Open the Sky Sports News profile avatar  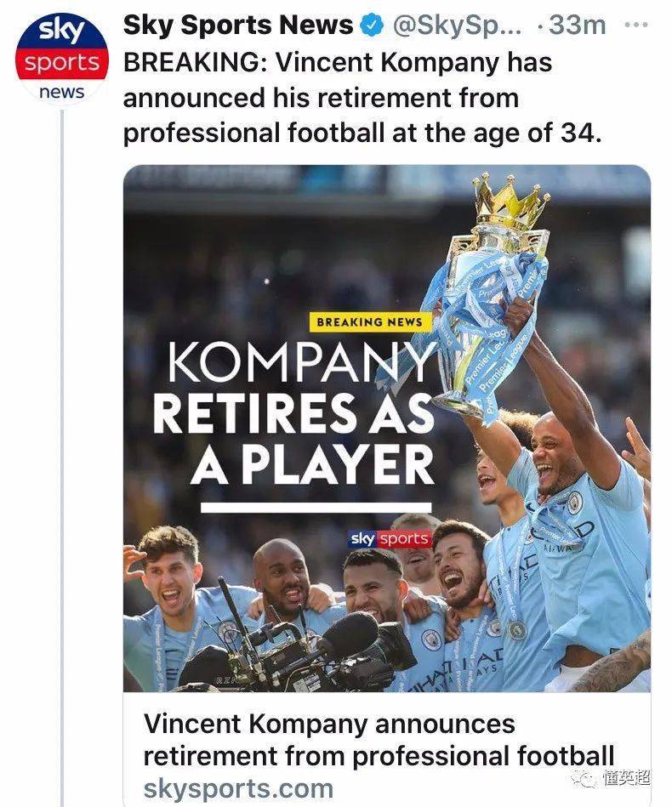tap(63, 58)
